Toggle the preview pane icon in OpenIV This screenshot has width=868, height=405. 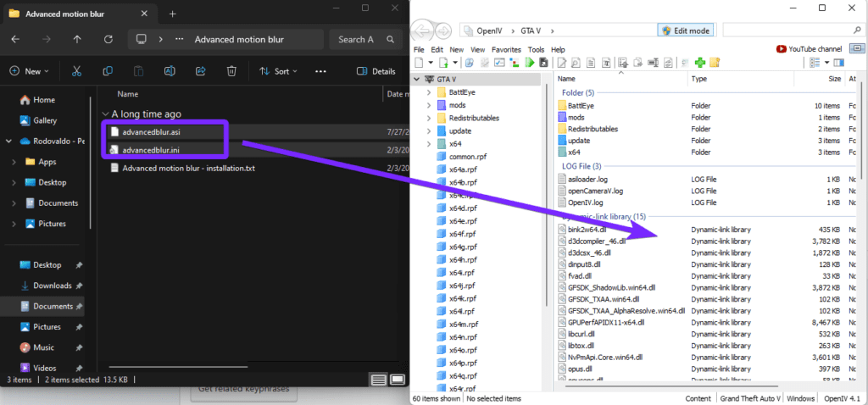[839, 63]
